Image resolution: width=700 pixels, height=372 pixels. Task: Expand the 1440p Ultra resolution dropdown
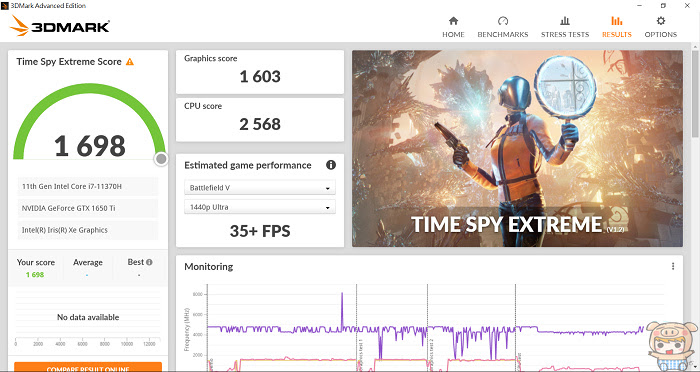(260, 207)
